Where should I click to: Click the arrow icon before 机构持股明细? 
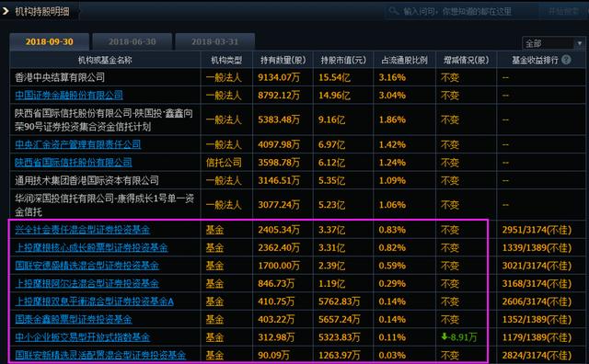coord(6,11)
